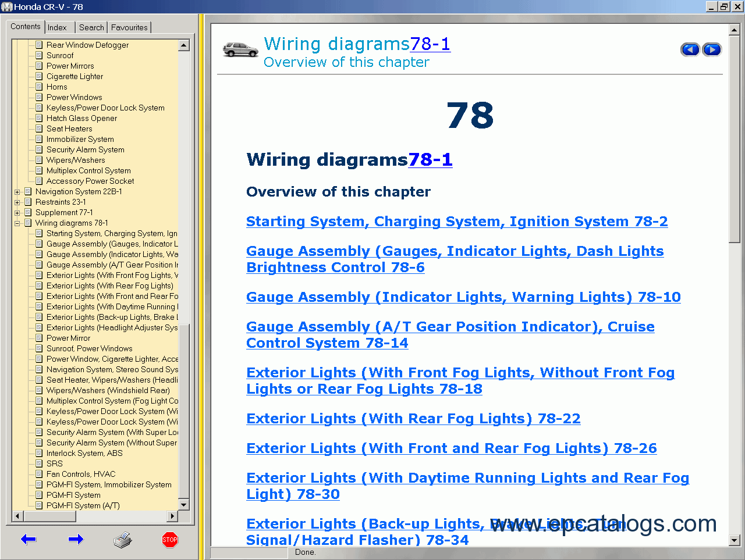The image size is (745, 560).
Task: Open the Search tab
Action: pyautogui.click(x=91, y=27)
